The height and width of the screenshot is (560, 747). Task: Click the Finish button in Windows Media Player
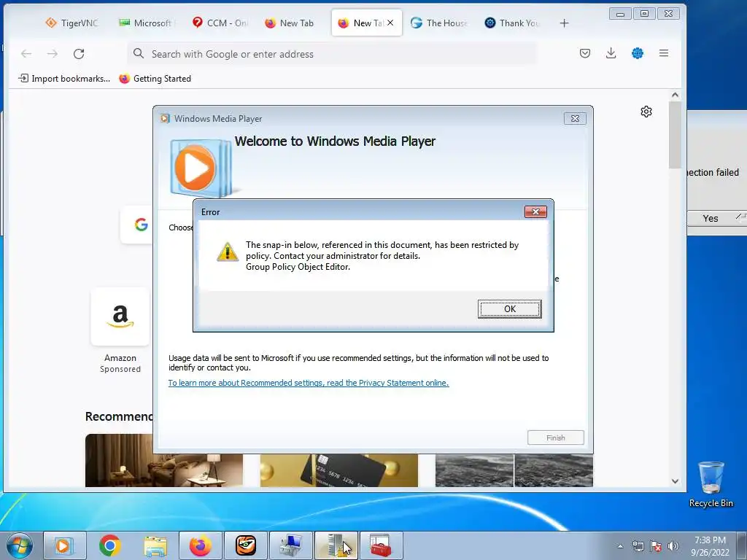(x=555, y=437)
